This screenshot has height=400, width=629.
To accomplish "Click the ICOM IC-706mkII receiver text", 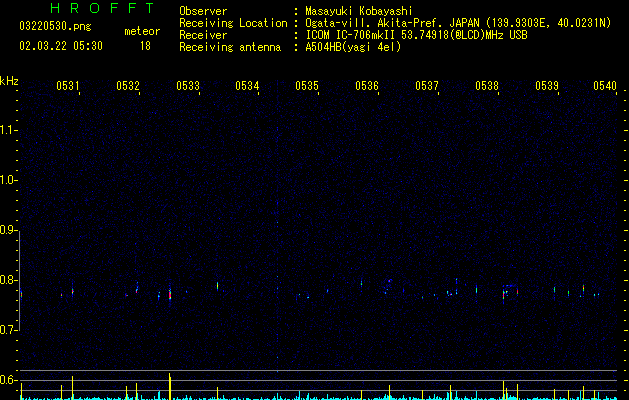I will coord(416,35).
